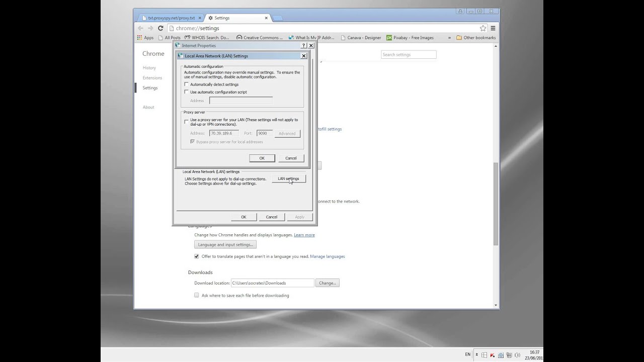
Task: Click proxy Address field 70.39.189.6
Action: [224, 133]
